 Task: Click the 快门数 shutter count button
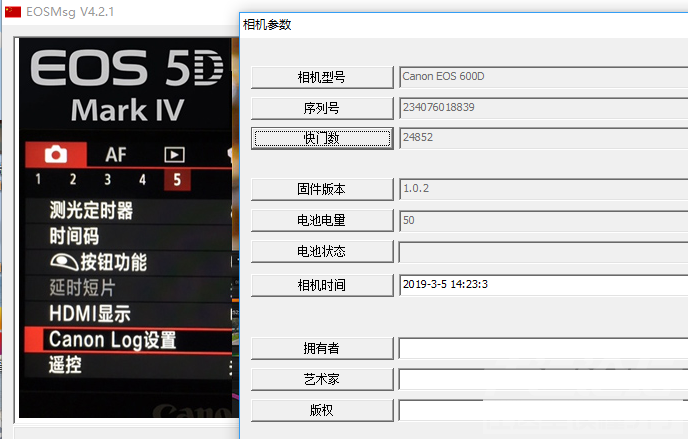tap(322, 139)
